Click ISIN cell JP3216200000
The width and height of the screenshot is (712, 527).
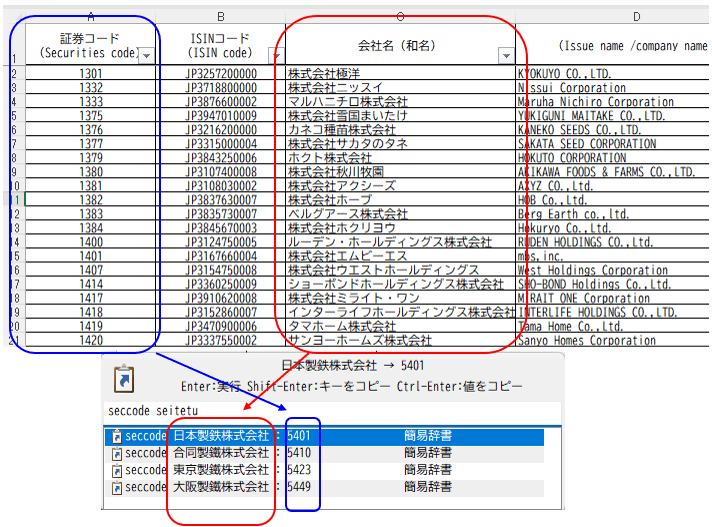(221, 130)
